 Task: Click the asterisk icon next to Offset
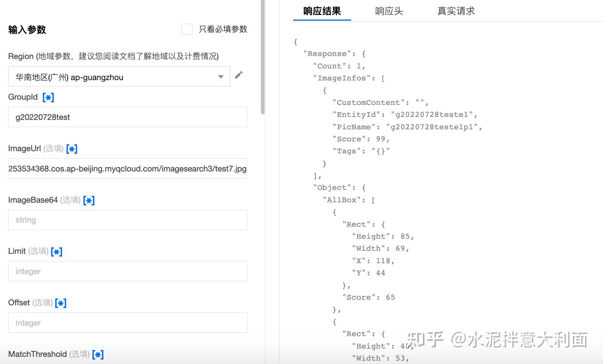(61, 303)
